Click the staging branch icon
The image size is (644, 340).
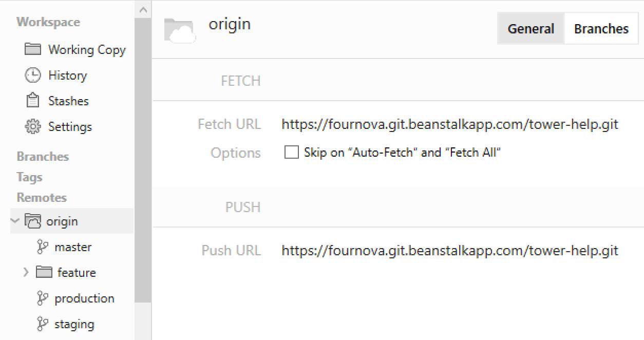43,324
